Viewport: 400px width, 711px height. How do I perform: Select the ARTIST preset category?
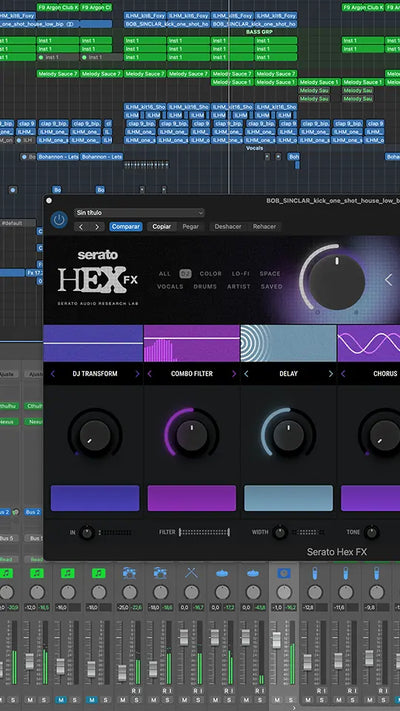[239, 287]
